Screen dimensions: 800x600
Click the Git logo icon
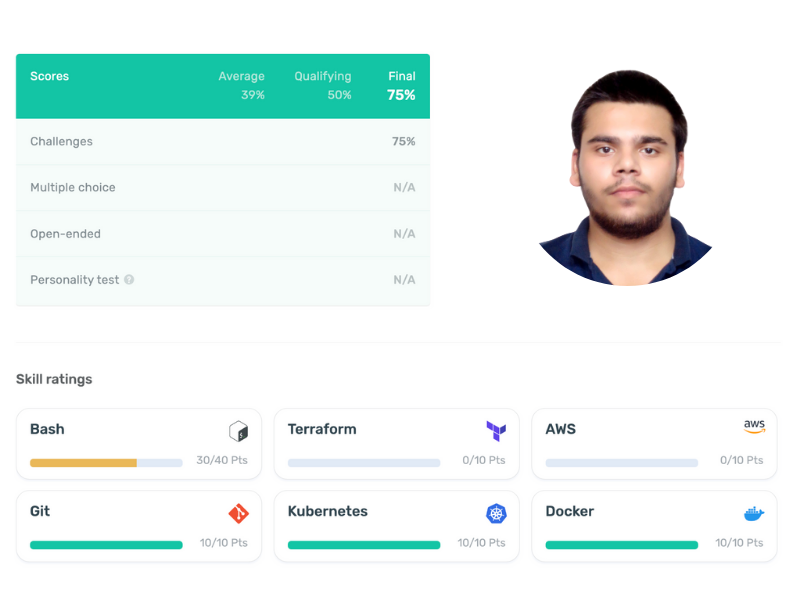tap(238, 513)
